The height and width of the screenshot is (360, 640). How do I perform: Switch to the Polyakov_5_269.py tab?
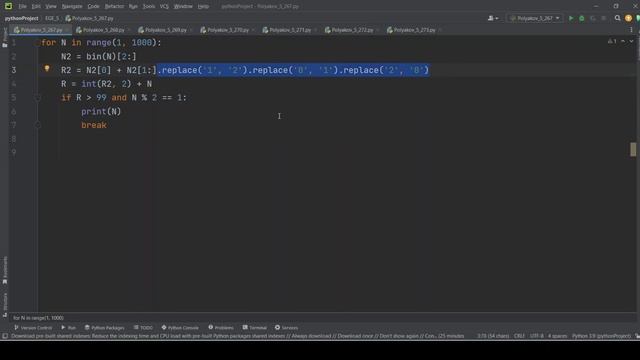pyautogui.click(x=166, y=30)
